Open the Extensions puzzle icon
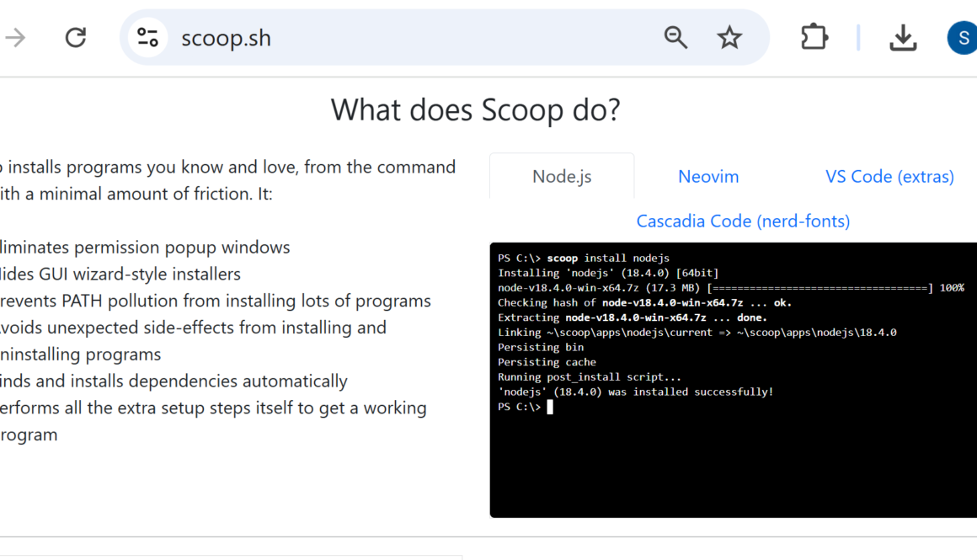The image size is (977, 560). click(x=814, y=38)
